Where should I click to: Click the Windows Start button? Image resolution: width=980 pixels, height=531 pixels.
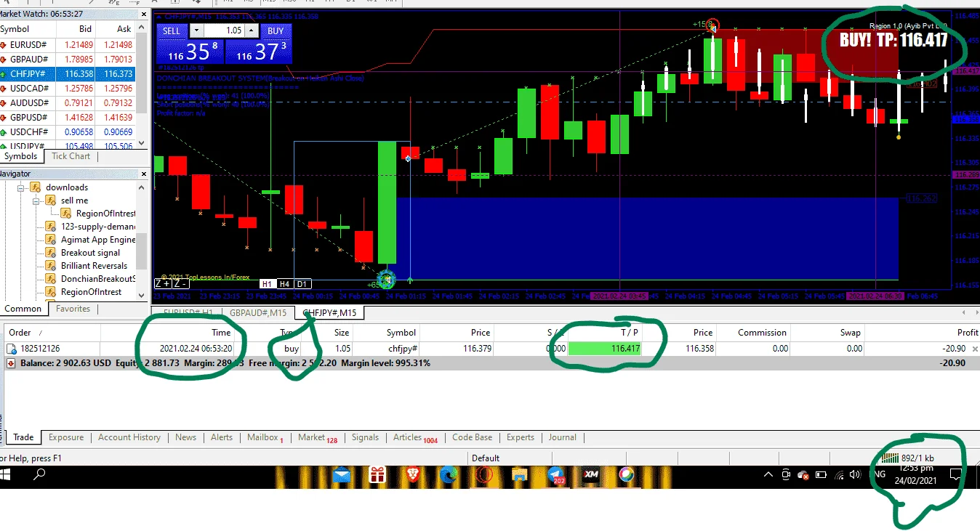click(6, 475)
